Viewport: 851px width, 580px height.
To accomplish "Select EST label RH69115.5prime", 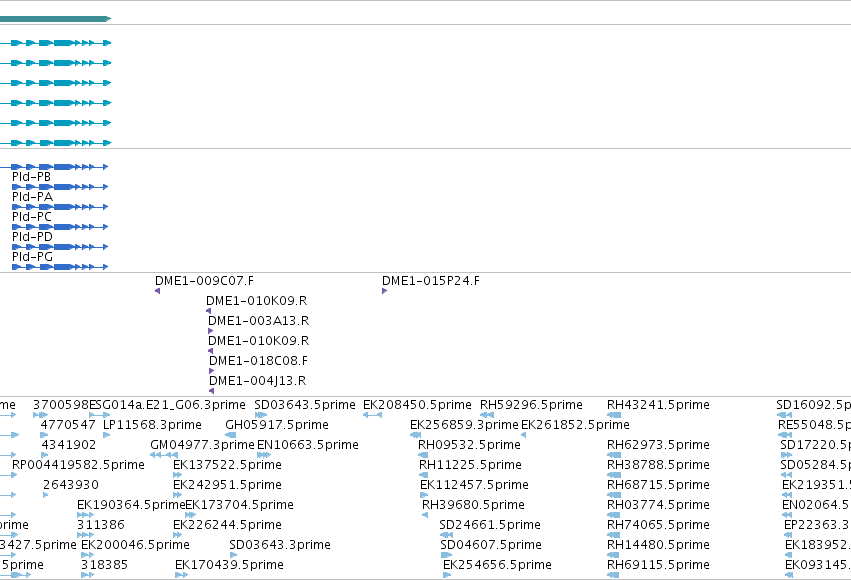I will [x=658, y=565].
